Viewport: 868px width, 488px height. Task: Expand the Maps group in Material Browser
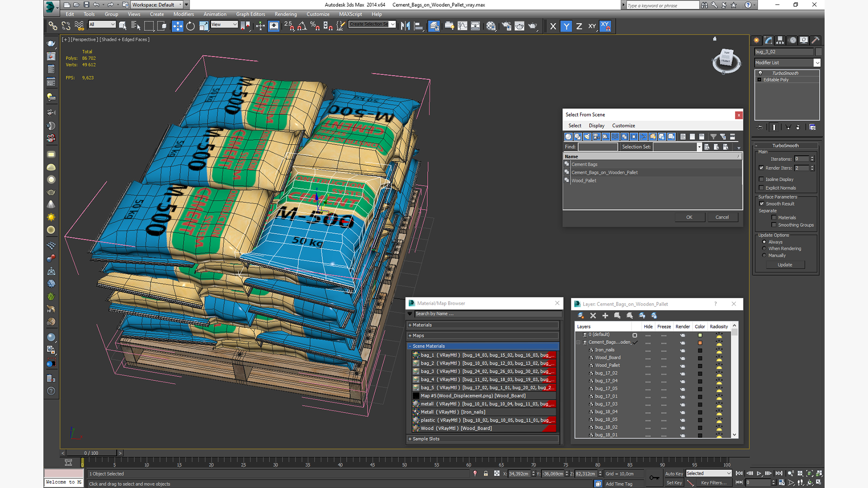[x=483, y=336]
